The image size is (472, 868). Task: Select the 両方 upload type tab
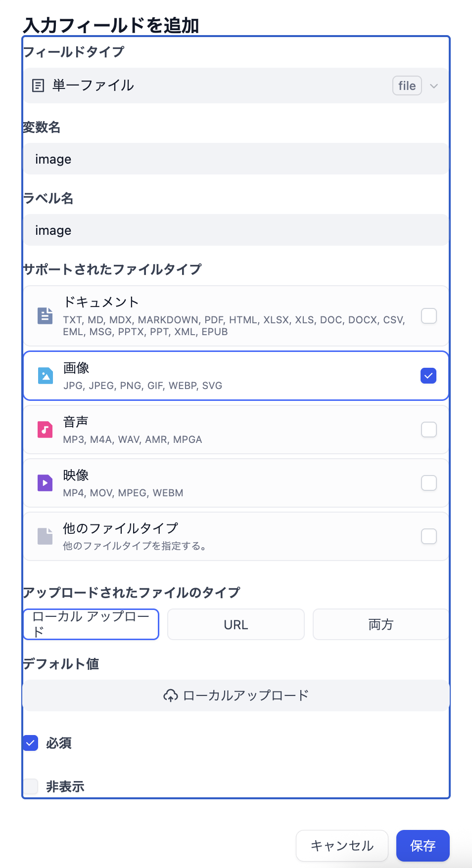click(x=380, y=624)
